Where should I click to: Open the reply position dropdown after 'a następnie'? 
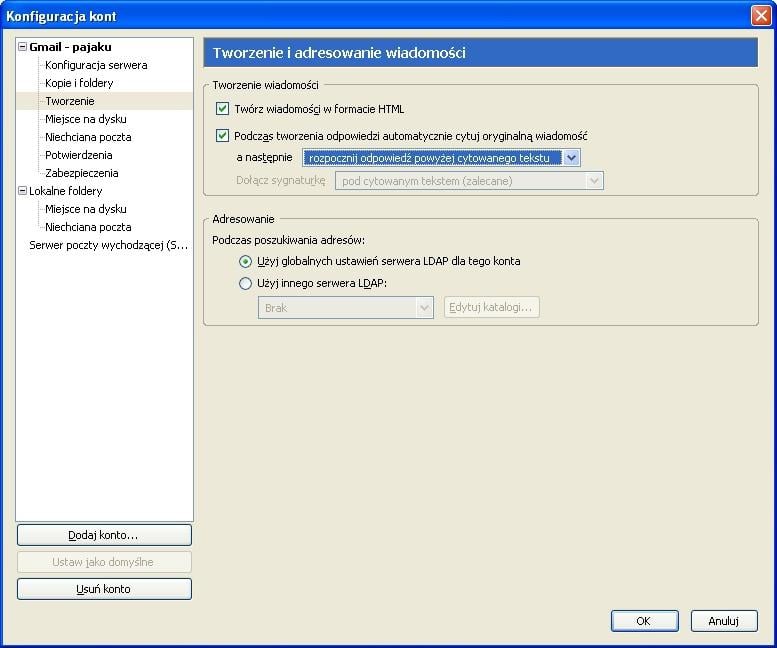click(441, 158)
